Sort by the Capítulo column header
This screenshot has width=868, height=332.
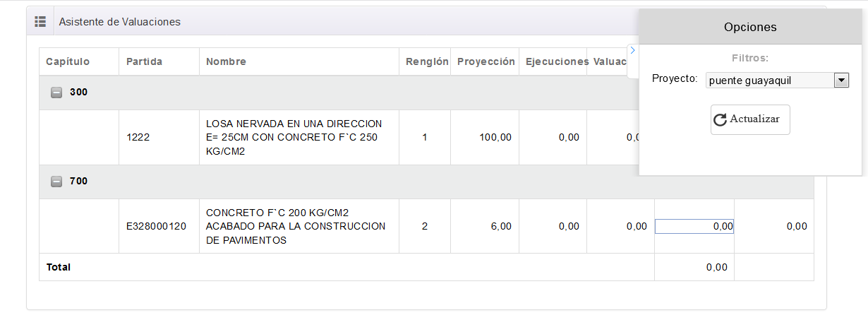click(x=68, y=61)
